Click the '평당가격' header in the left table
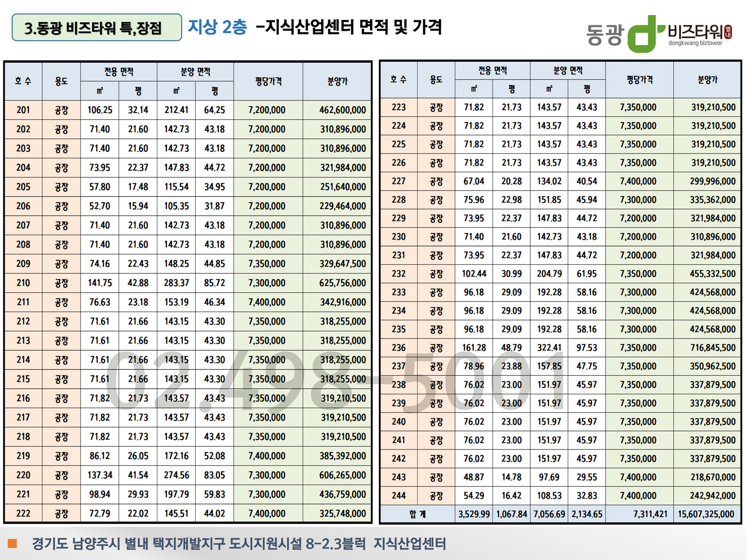 [x=268, y=81]
